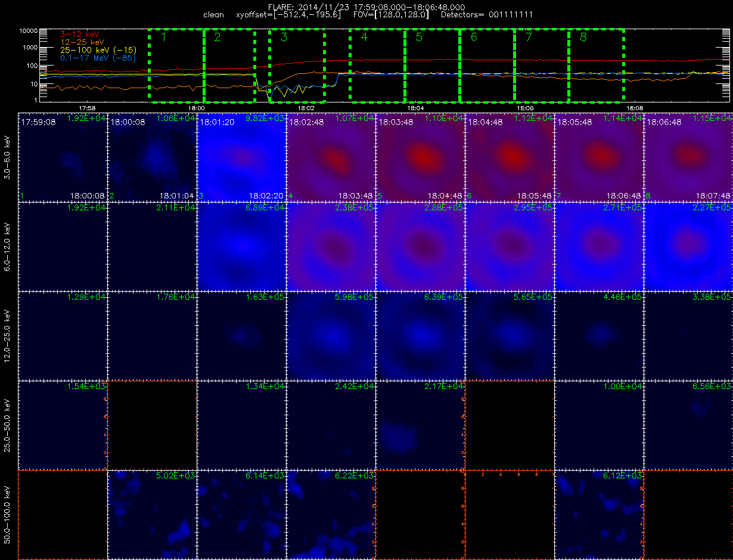This screenshot has height=560, width=733.
Task: Open the image panel with peak 2.17E+04
Action: (x=420, y=424)
